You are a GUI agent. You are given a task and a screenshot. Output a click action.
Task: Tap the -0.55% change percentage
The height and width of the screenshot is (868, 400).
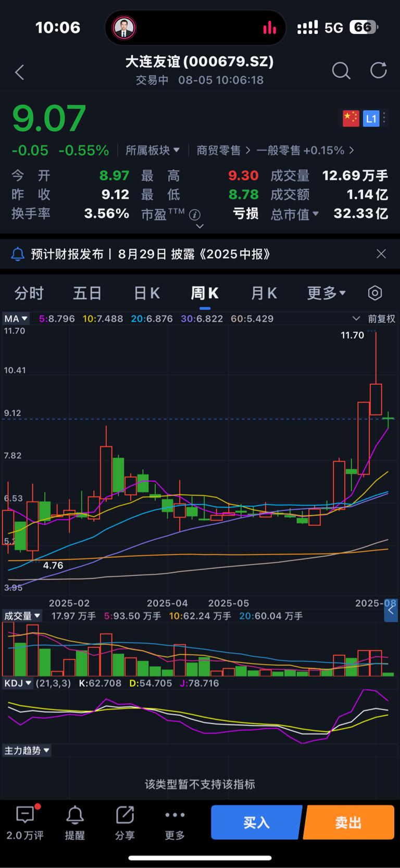point(84,150)
